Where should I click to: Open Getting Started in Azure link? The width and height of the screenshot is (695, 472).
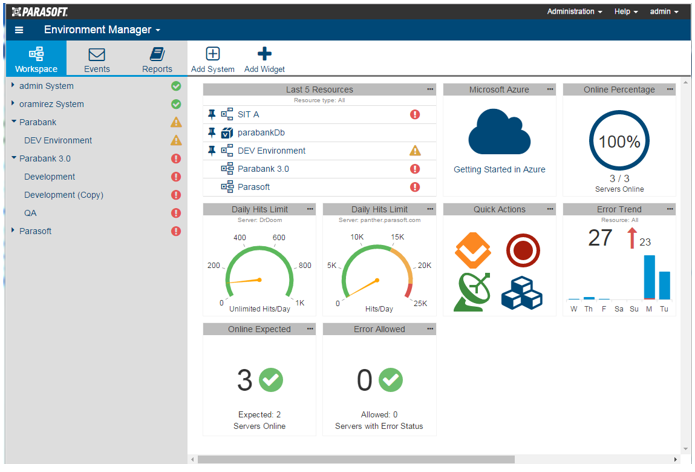point(499,169)
